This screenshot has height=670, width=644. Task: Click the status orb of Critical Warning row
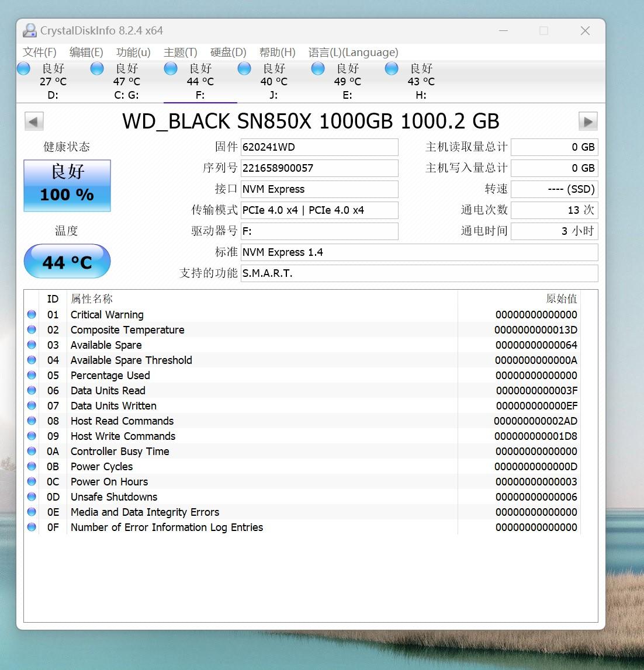point(32,314)
